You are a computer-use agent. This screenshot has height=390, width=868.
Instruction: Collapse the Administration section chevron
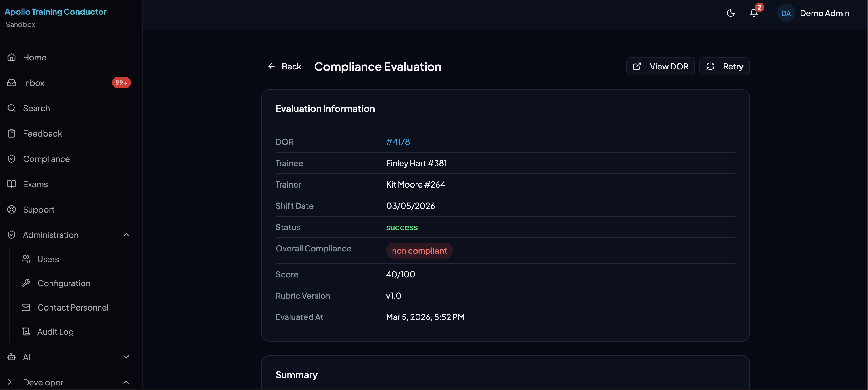click(126, 235)
